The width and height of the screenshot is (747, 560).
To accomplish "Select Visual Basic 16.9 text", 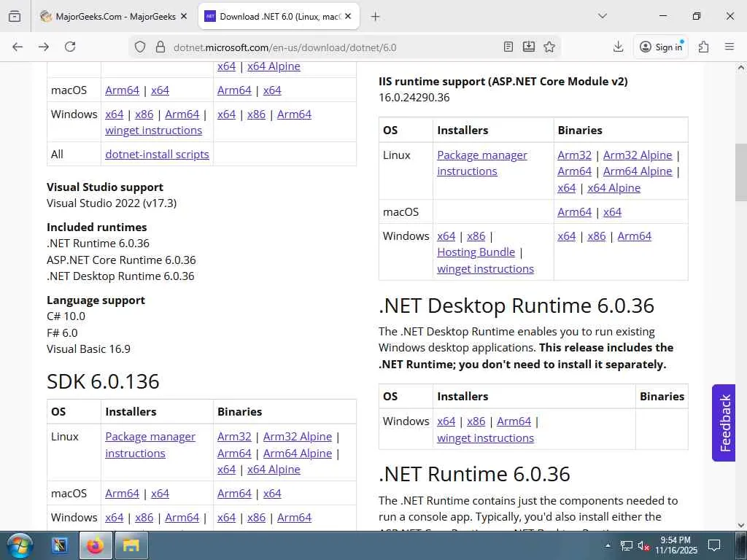I will tap(88, 349).
